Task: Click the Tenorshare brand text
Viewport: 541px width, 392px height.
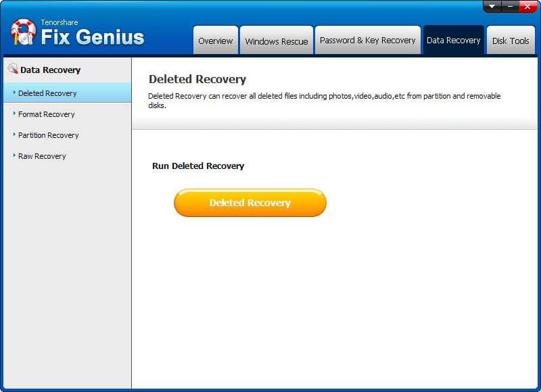Action: (x=60, y=22)
